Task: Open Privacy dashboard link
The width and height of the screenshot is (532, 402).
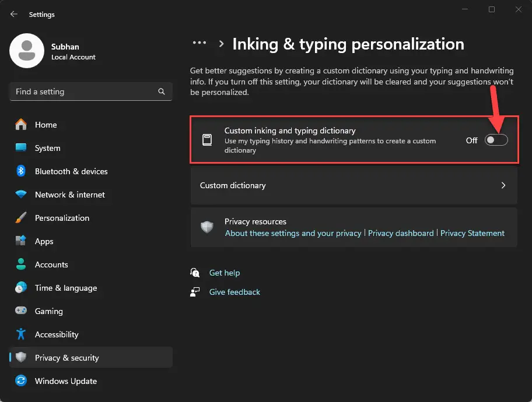Action: (x=401, y=233)
